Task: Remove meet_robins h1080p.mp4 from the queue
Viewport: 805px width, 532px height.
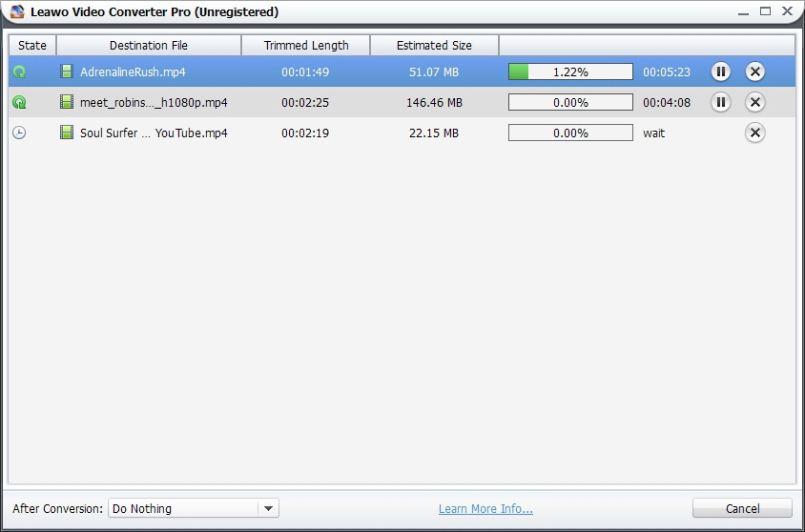Action: (754, 102)
